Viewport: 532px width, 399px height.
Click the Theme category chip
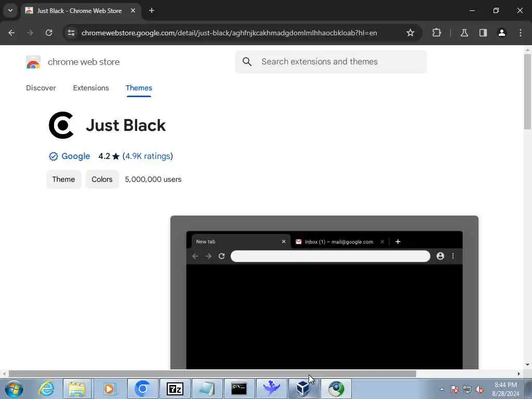[64, 179]
